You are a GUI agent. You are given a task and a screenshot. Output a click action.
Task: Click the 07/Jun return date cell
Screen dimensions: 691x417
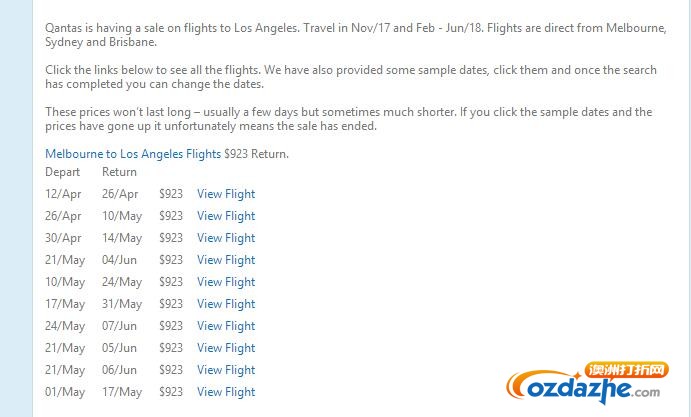coord(119,326)
